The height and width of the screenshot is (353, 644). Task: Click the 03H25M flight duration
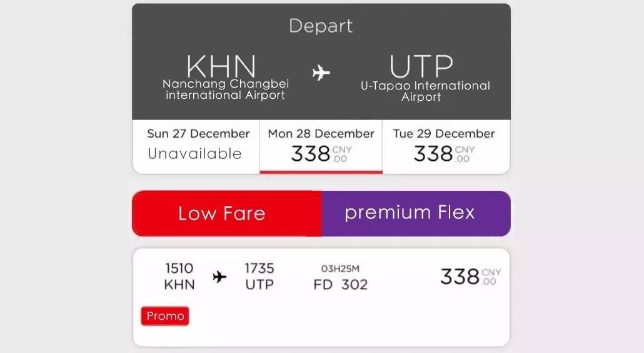pyautogui.click(x=340, y=269)
